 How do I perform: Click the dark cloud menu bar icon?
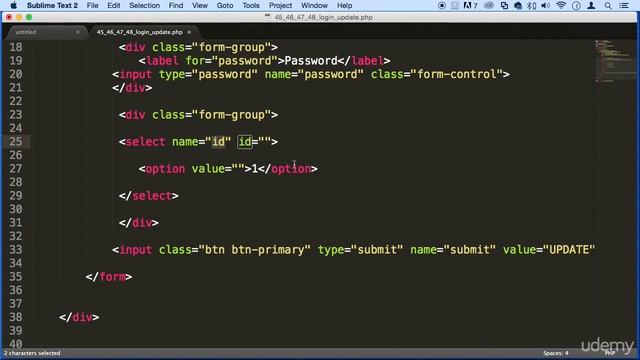click(x=518, y=6)
